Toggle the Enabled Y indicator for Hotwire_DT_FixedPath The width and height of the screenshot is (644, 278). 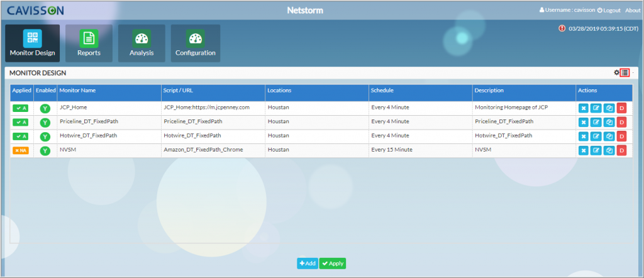[x=45, y=136]
